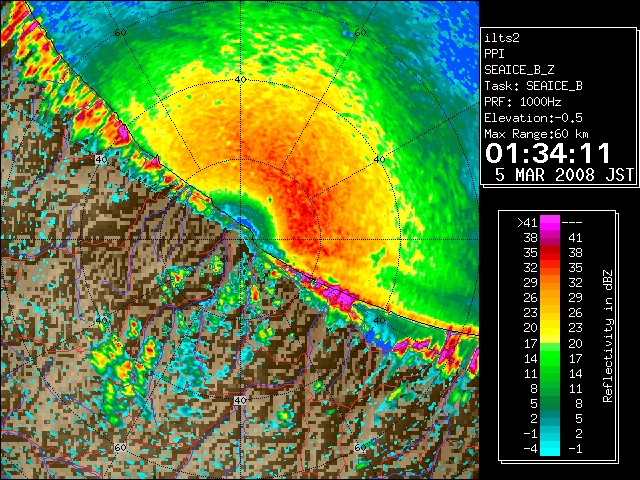The height and width of the screenshot is (480, 640).
Task: Click the '60' range ring label to the southeast
Action: pos(360,448)
